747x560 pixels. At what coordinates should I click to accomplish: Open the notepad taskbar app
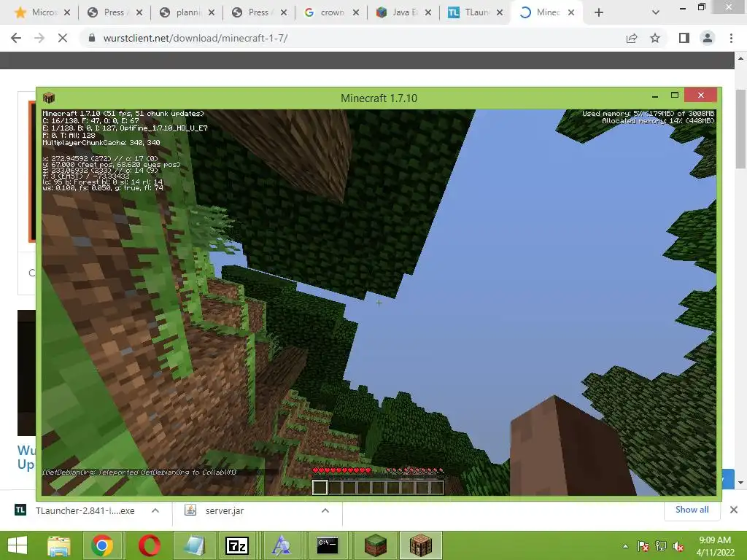pos(194,545)
